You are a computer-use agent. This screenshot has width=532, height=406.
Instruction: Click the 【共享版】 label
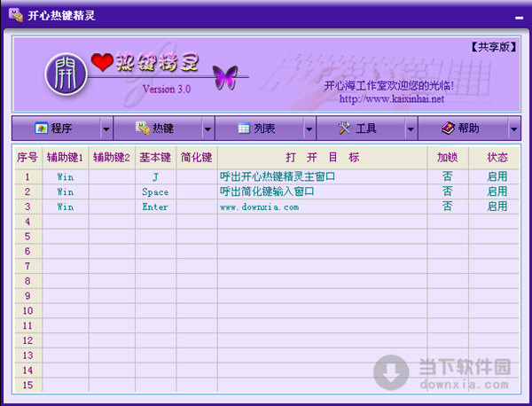[x=494, y=47]
